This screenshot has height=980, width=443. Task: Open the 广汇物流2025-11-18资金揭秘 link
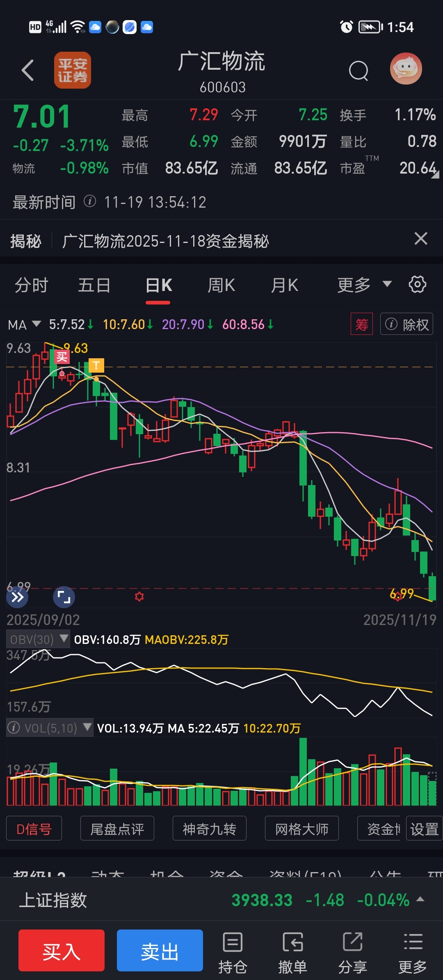[166, 241]
